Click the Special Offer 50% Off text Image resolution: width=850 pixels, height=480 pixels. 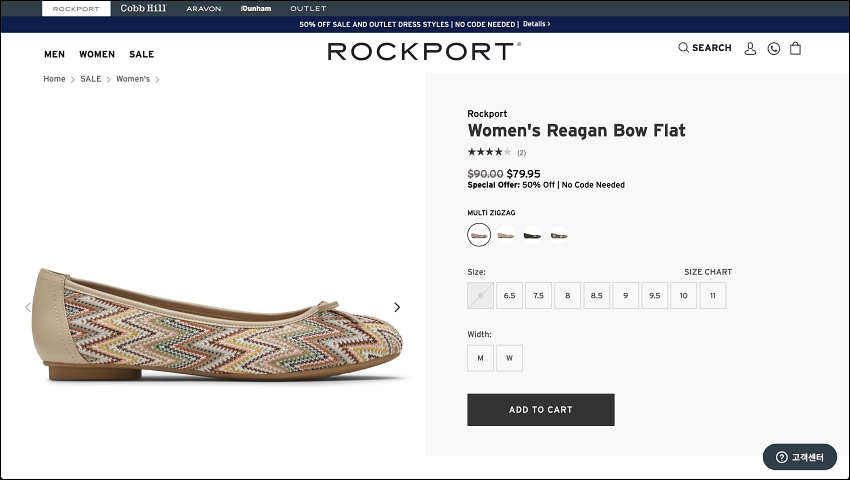[x=546, y=185]
